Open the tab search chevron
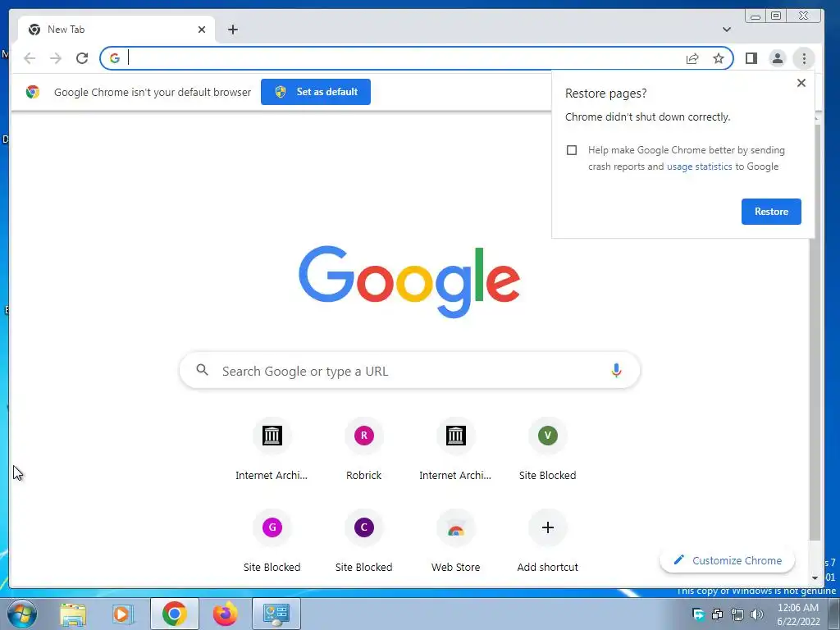This screenshot has height=630, width=840. click(x=727, y=30)
